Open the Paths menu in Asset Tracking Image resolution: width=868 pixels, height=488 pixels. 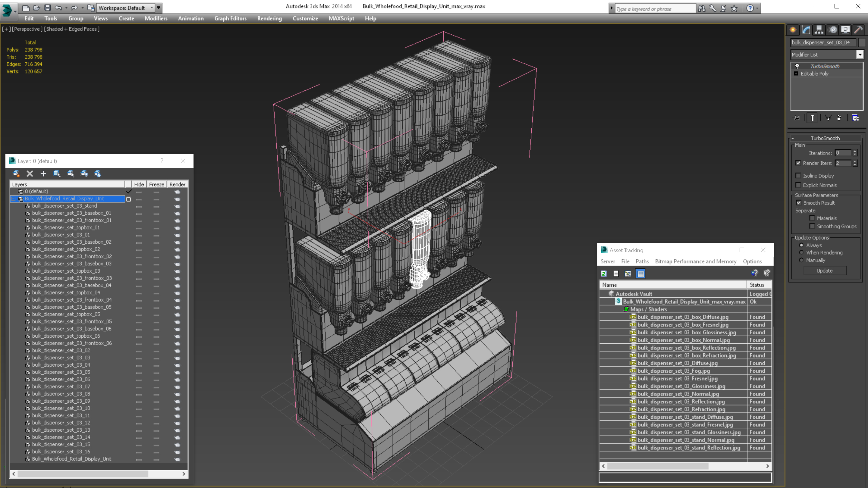pyautogui.click(x=642, y=261)
